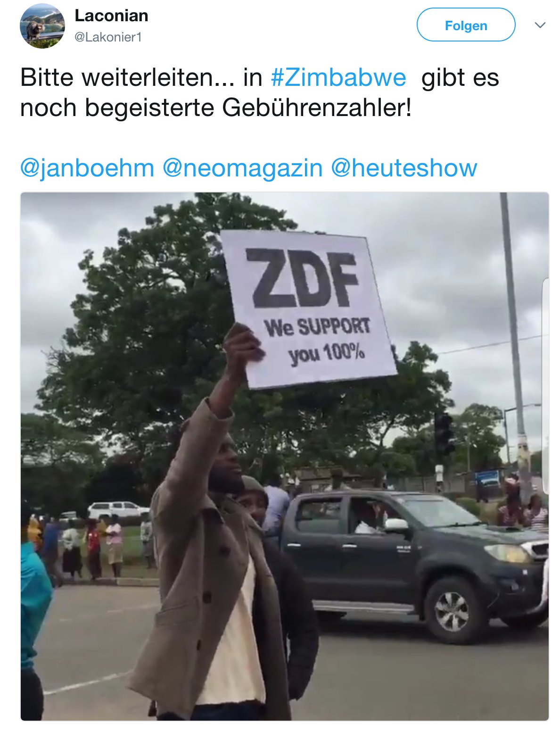Click the Folgen follow button
This screenshot has height=732, width=560.
click(466, 25)
